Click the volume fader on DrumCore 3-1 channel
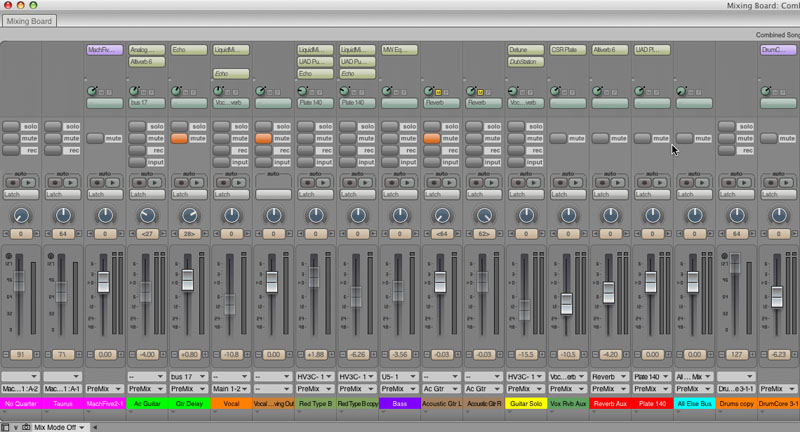 777,296
